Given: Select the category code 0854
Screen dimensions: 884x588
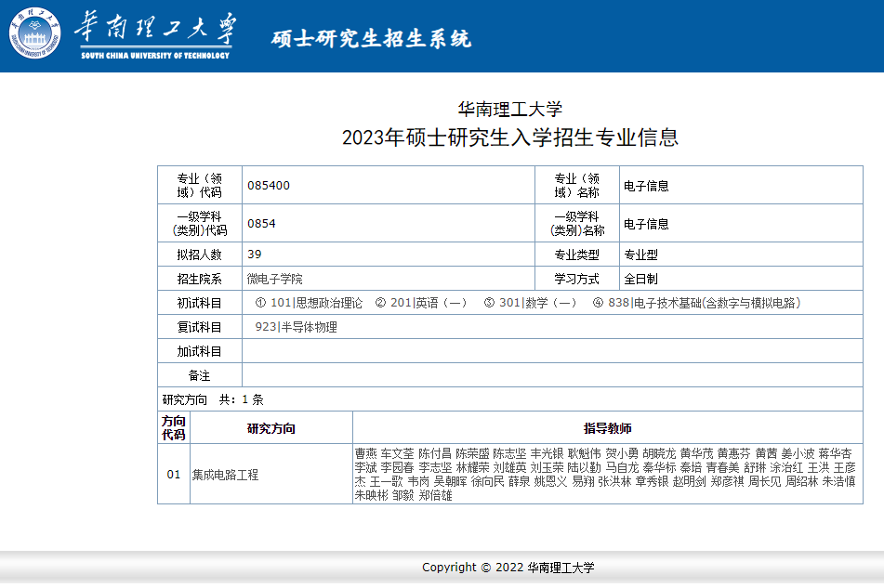Looking at the screenshot, I should click(261, 224).
